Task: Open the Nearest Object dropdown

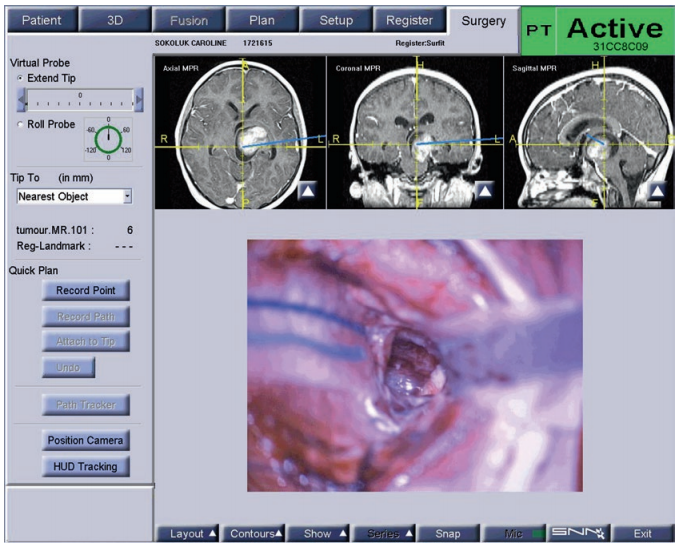Action: pos(75,197)
